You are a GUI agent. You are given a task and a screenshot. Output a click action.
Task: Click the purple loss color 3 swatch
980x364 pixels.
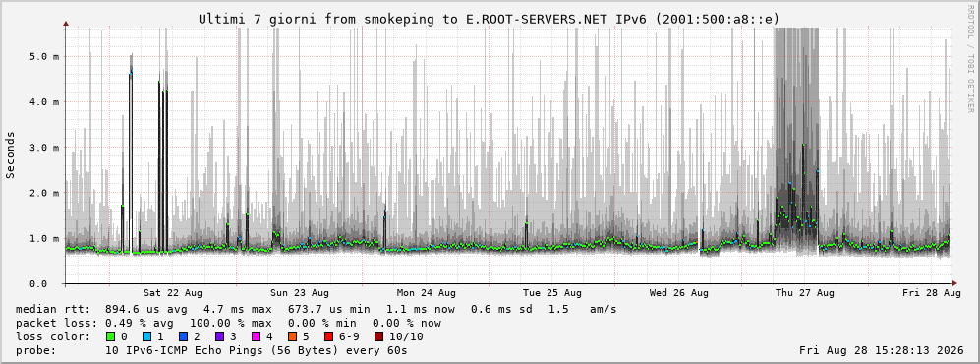(218, 336)
